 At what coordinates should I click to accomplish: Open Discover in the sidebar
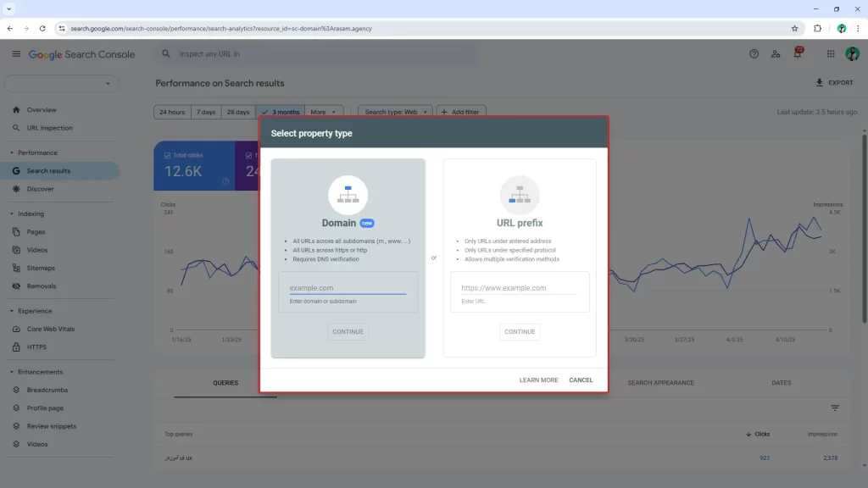pyautogui.click(x=41, y=189)
